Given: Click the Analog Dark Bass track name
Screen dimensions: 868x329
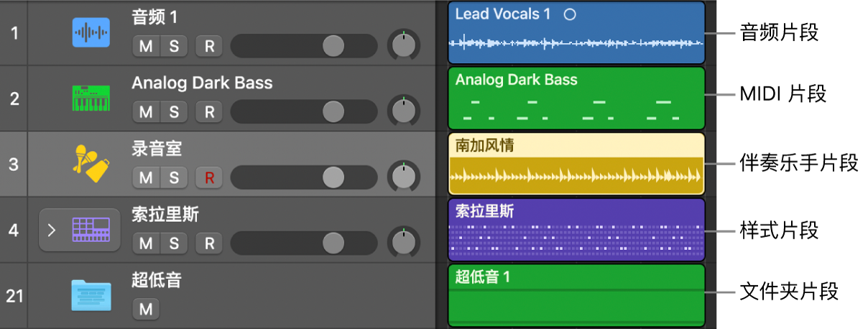Looking at the screenshot, I should [202, 83].
